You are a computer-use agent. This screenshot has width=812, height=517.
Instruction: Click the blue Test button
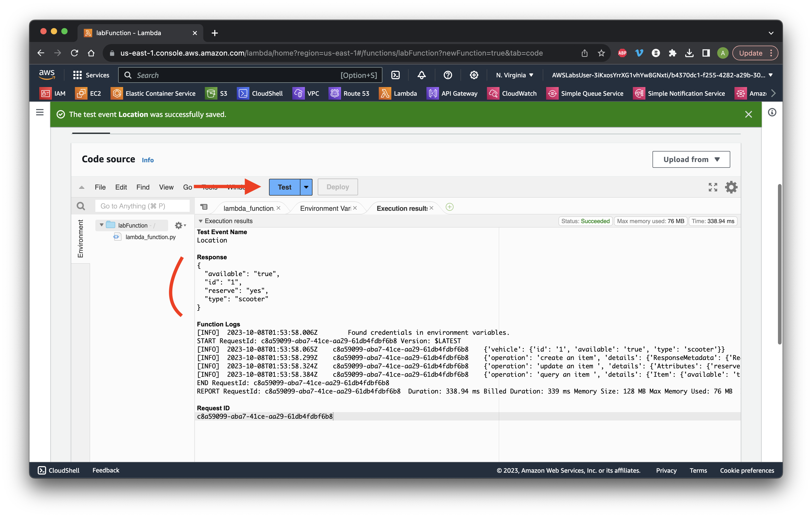(285, 187)
